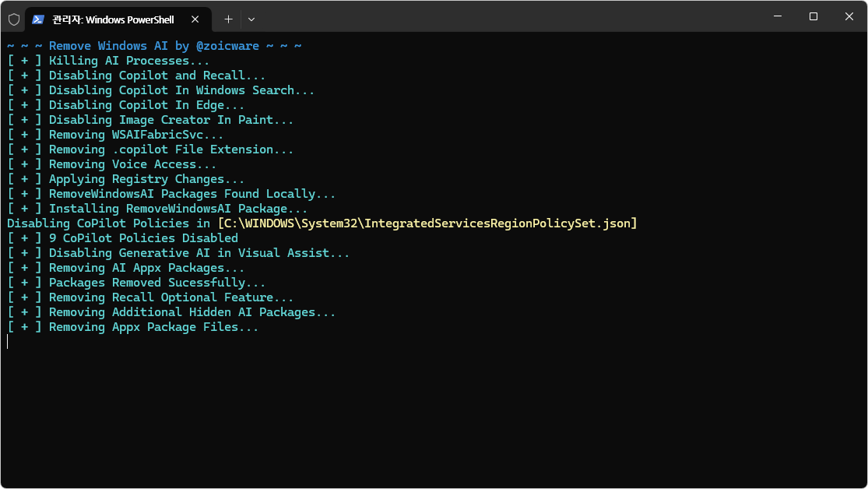868x489 pixels.
Task: Click 'Disabling CoPilot Policies in' text
Action: pyautogui.click(x=108, y=223)
